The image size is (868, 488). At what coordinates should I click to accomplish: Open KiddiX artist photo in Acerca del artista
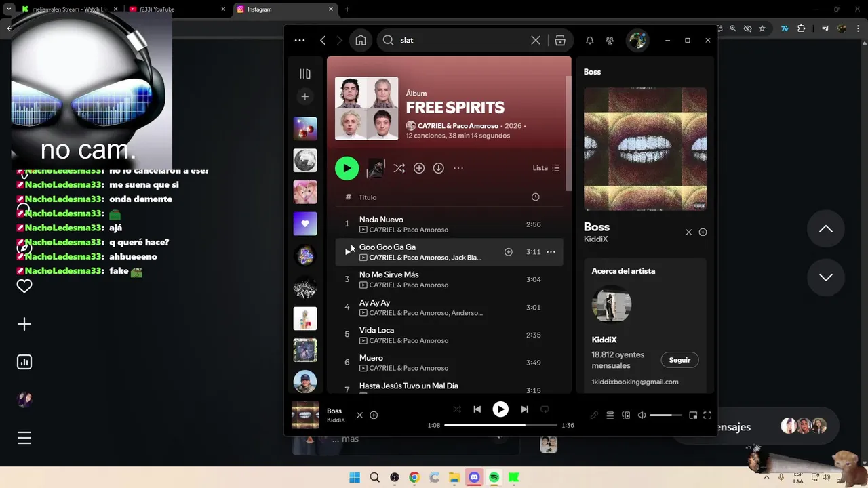pos(612,306)
